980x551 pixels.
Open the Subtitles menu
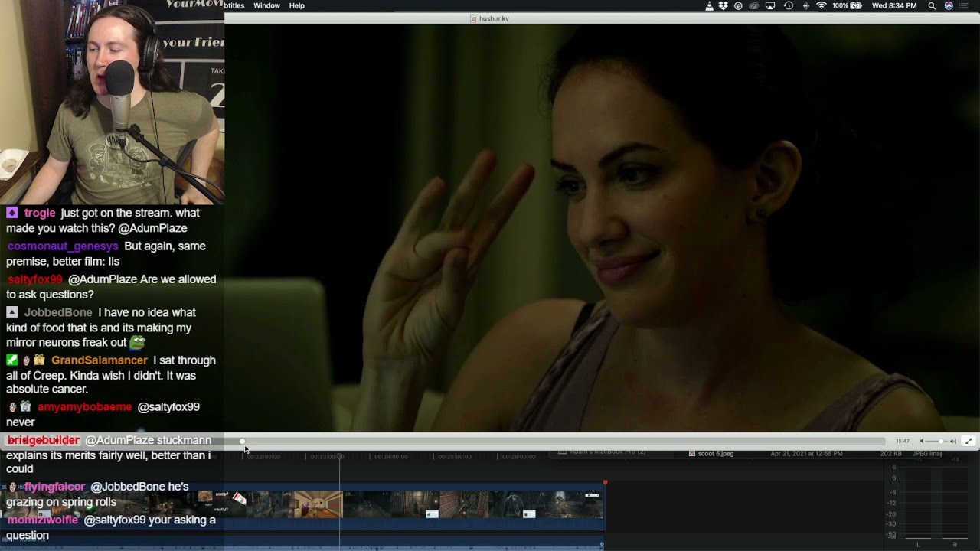point(234,6)
